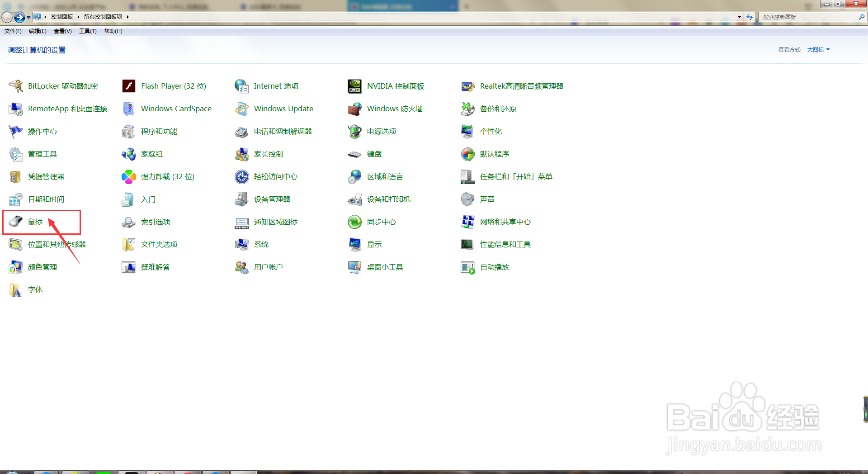Image resolution: width=868 pixels, height=474 pixels.
Task: Click the 凭据管理器 link text
Action: pyautogui.click(x=46, y=176)
